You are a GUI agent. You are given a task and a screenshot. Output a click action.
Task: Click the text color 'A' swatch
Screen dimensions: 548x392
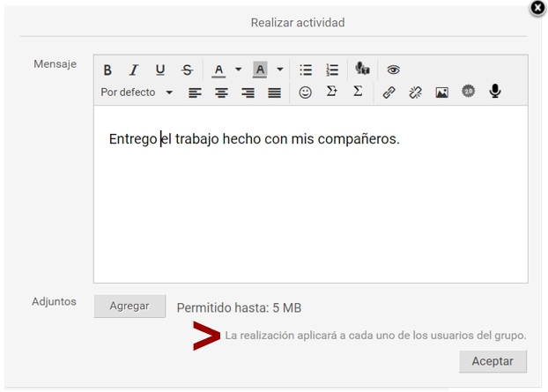tap(218, 70)
